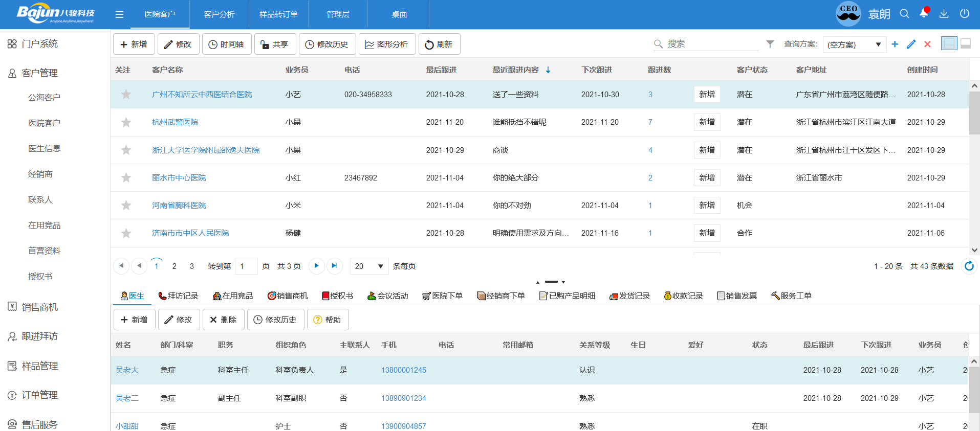Click the blue plus add-scheme icon
This screenshot has width=980, height=431.
point(895,44)
